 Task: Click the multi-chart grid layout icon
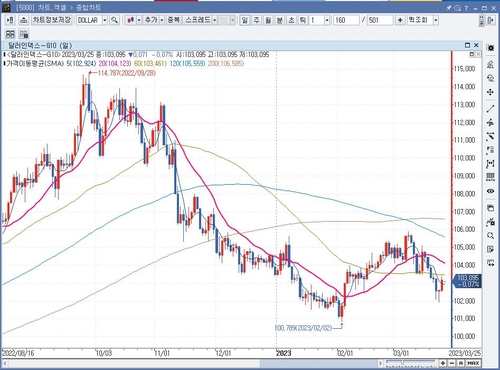tap(10, 34)
